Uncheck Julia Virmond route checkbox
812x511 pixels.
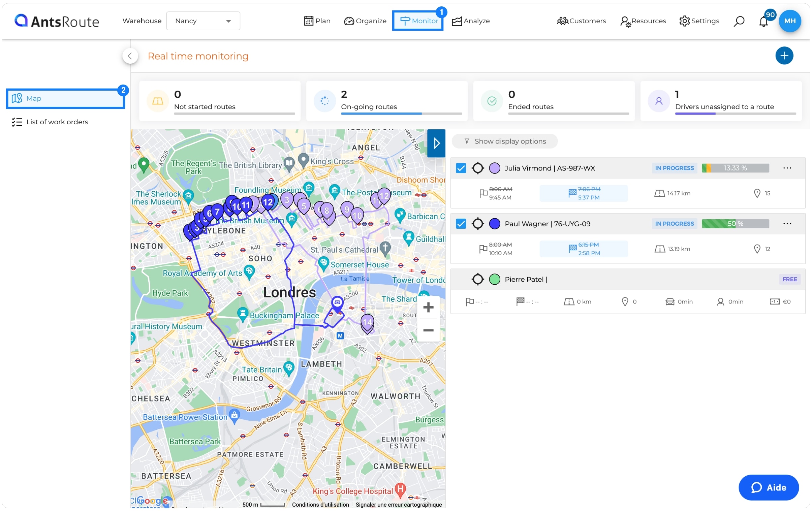pyautogui.click(x=461, y=168)
